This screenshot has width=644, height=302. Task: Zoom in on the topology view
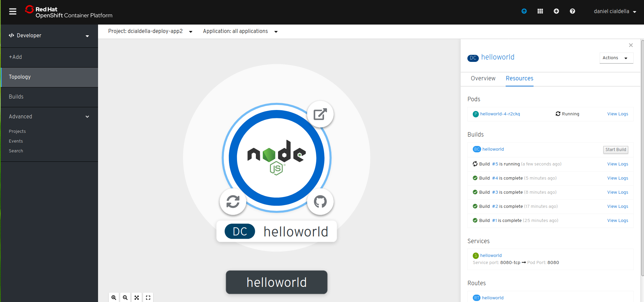(114, 298)
